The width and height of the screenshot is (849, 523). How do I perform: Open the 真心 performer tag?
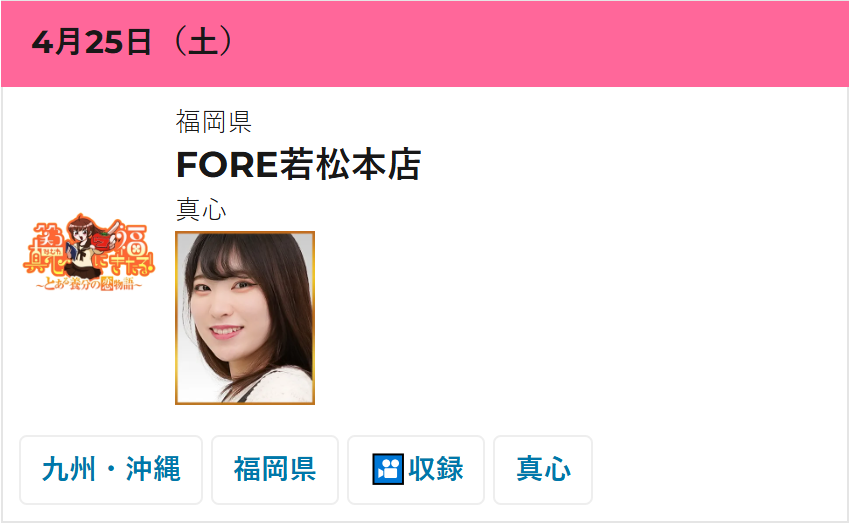point(543,469)
